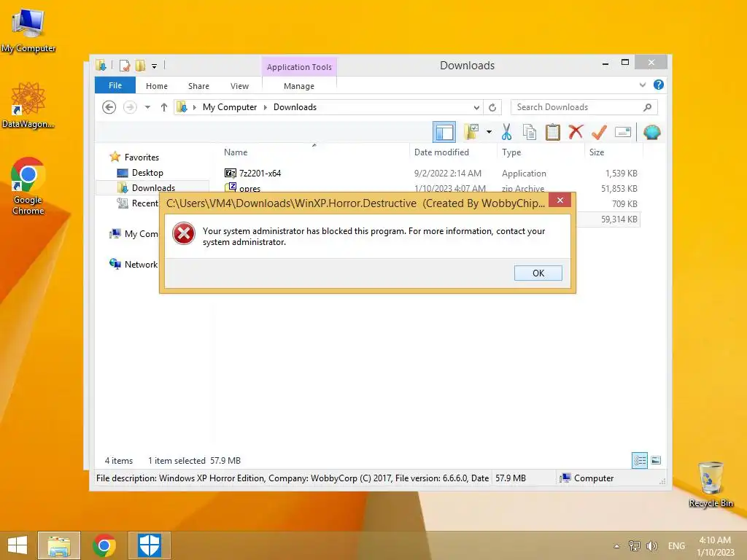Click the Paste clipboard icon
The height and width of the screenshot is (560, 747).
[x=552, y=132]
